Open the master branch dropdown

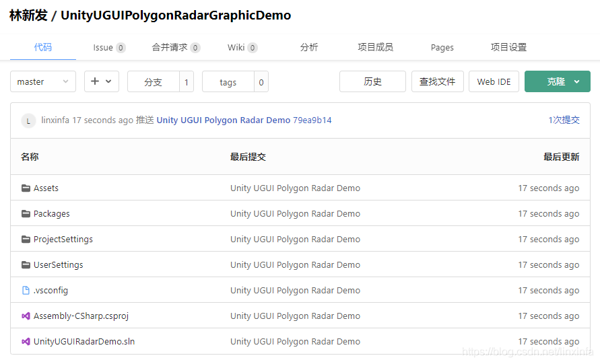[43, 81]
